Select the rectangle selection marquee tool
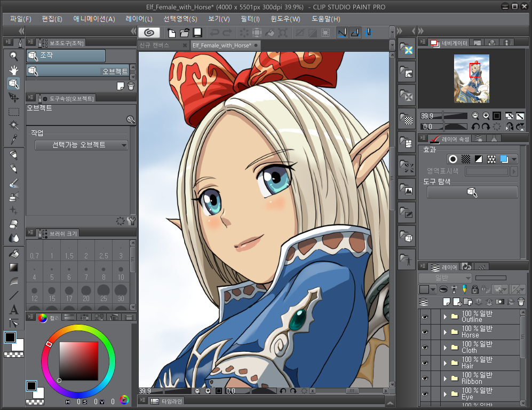 [x=13, y=112]
